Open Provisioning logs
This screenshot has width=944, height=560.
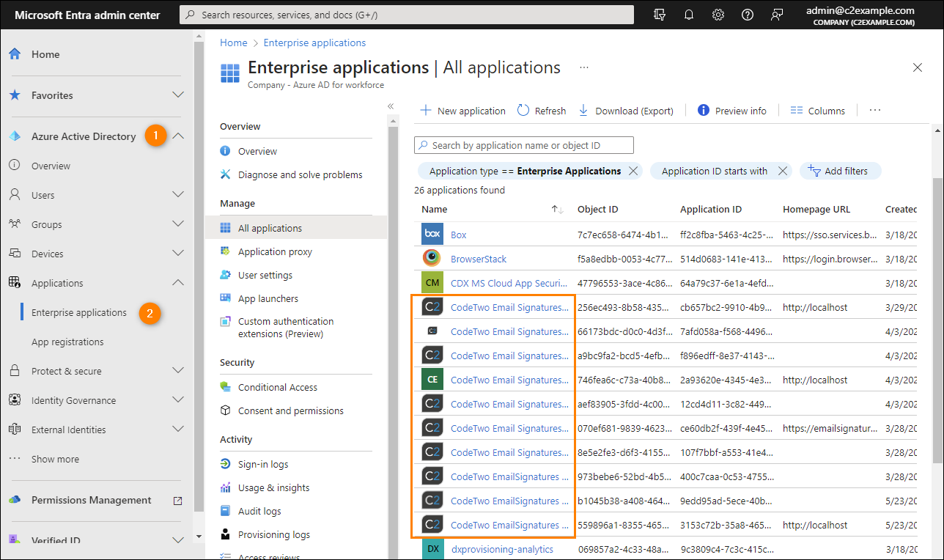(274, 534)
